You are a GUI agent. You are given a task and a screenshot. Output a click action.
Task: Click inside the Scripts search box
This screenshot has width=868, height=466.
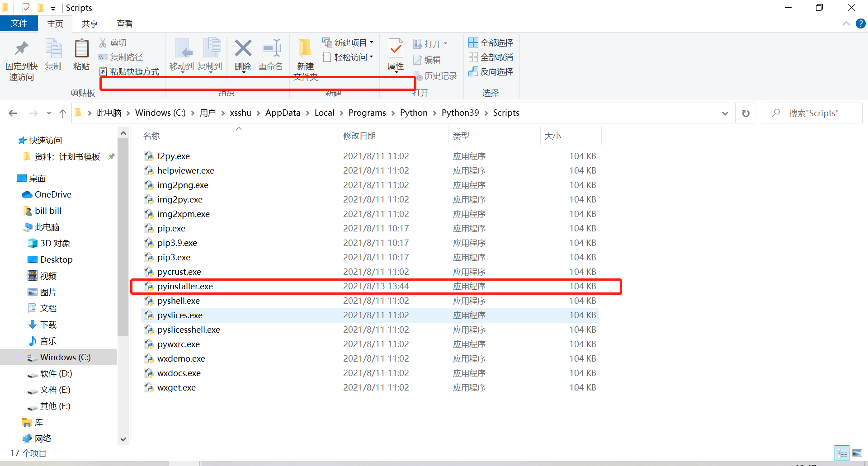click(814, 113)
